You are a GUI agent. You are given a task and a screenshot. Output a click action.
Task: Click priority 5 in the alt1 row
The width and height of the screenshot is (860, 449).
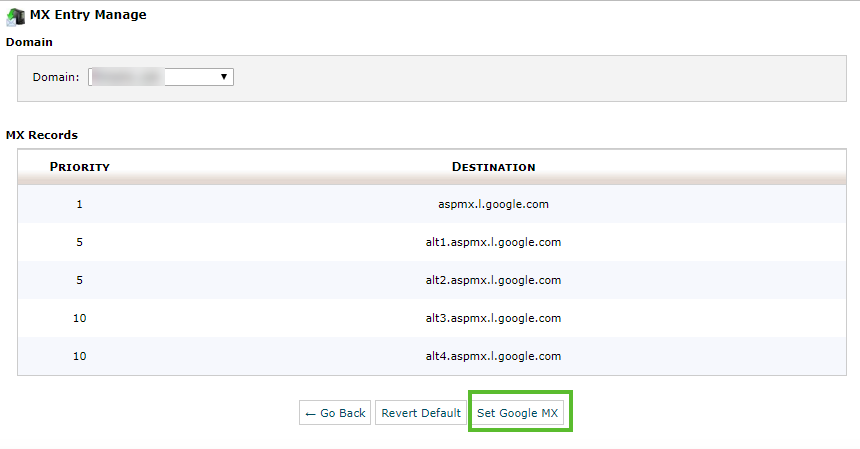(79, 242)
